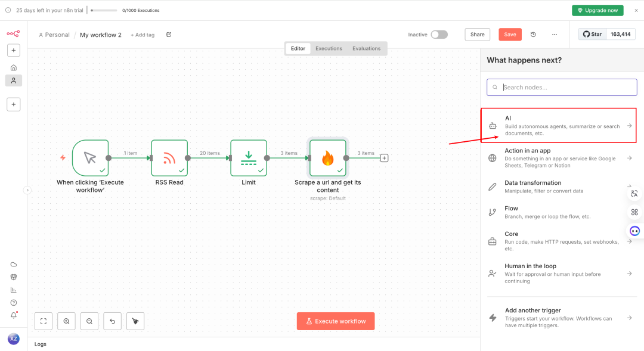
Task: Open Add another trigger option
Action: click(x=562, y=318)
